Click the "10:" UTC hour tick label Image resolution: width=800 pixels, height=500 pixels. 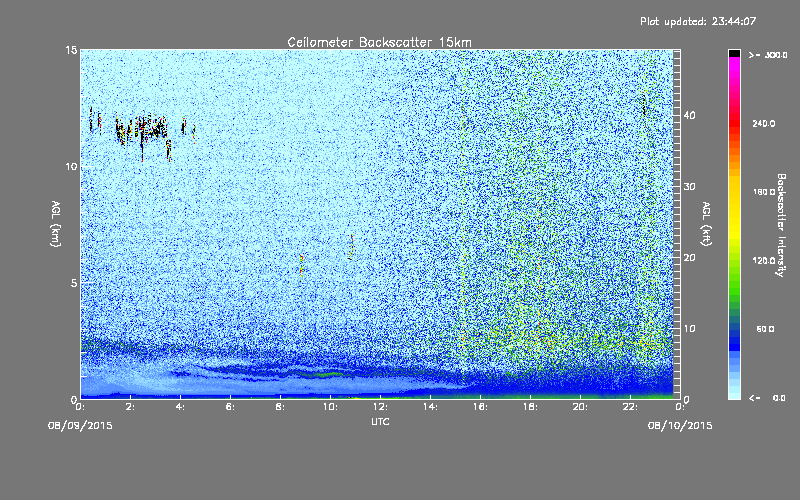330,407
